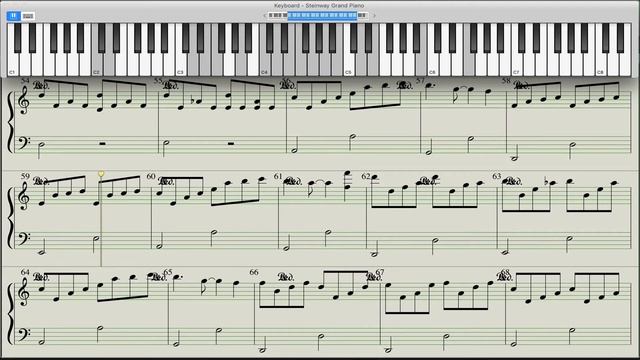Select the treble clef of the first system
This screenshot has height=360, width=640.
(24, 100)
